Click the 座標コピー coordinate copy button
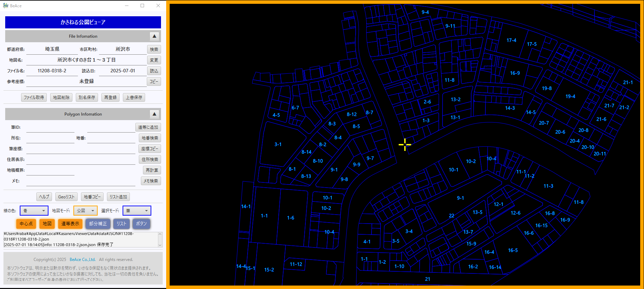644x289 pixels. point(150,149)
